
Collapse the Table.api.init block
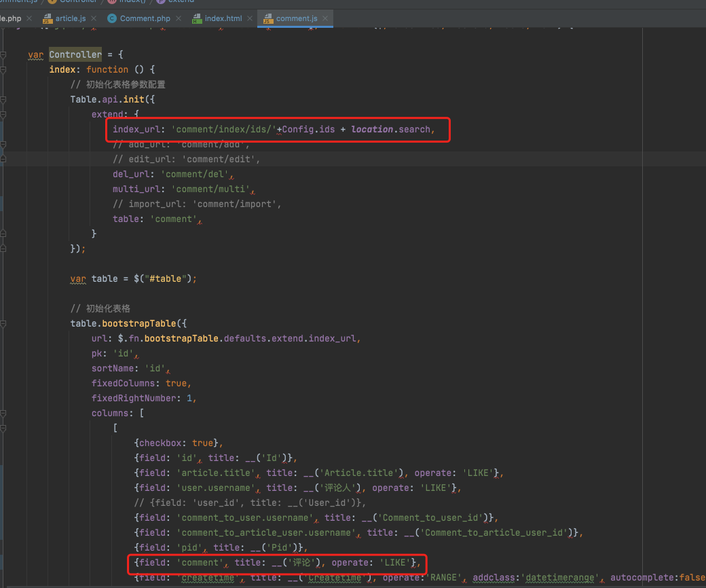pyautogui.click(x=4, y=99)
